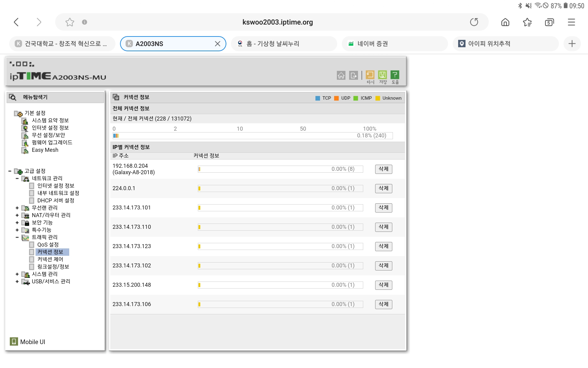Open the browser bookmarks star list icon
The image size is (588, 368).
tap(527, 22)
